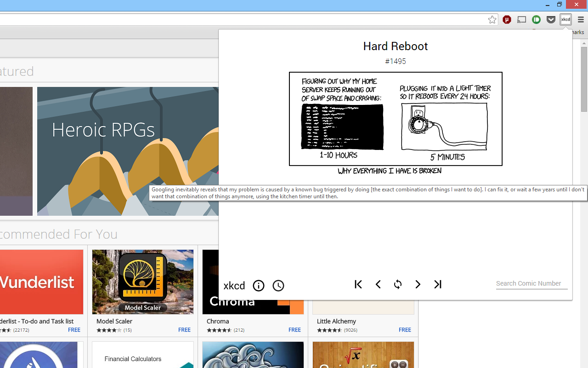The width and height of the screenshot is (588, 368).
Task: Click FREE button under Wunderlist
Action: 74,330
